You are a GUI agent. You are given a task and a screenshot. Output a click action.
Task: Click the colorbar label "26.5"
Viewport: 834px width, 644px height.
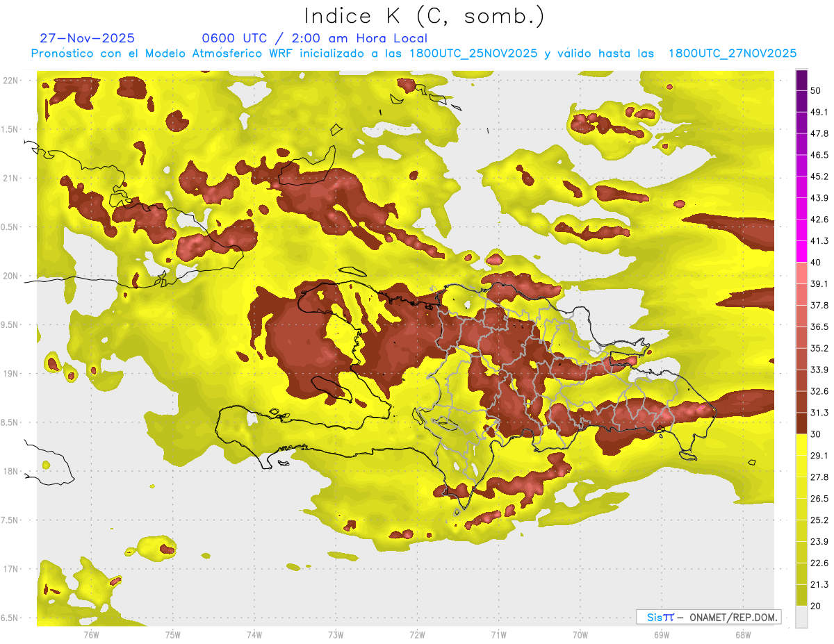[819, 499]
